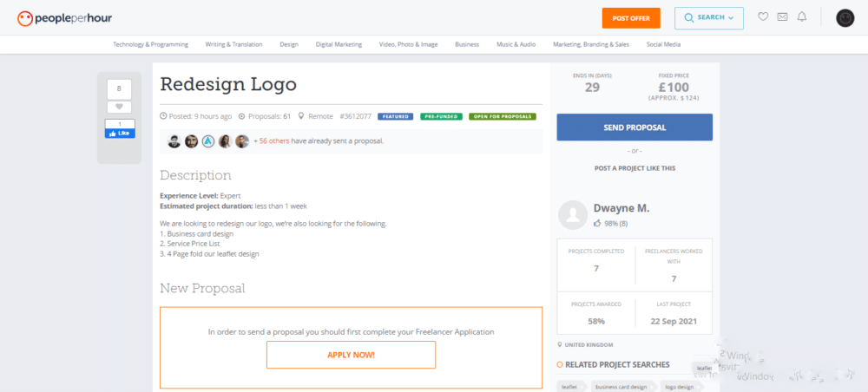868x392 pixels.
Task: Click the Send Proposal button
Action: (635, 127)
